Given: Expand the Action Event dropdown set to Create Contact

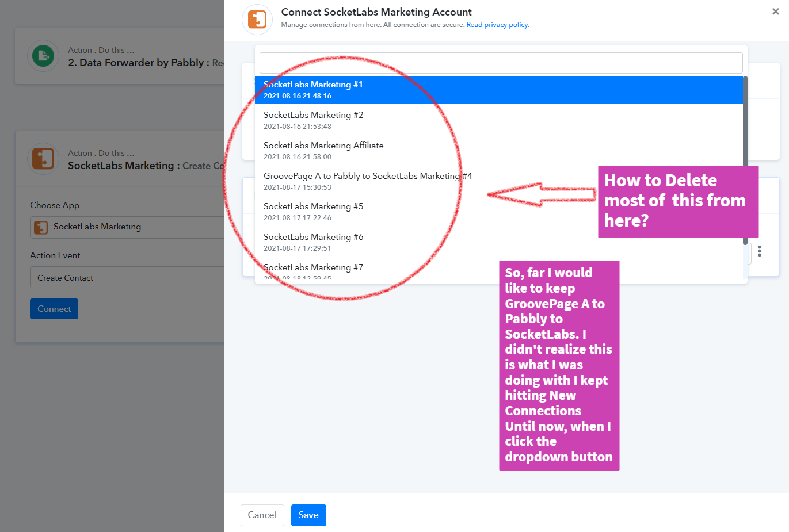Looking at the screenshot, I should [x=127, y=277].
